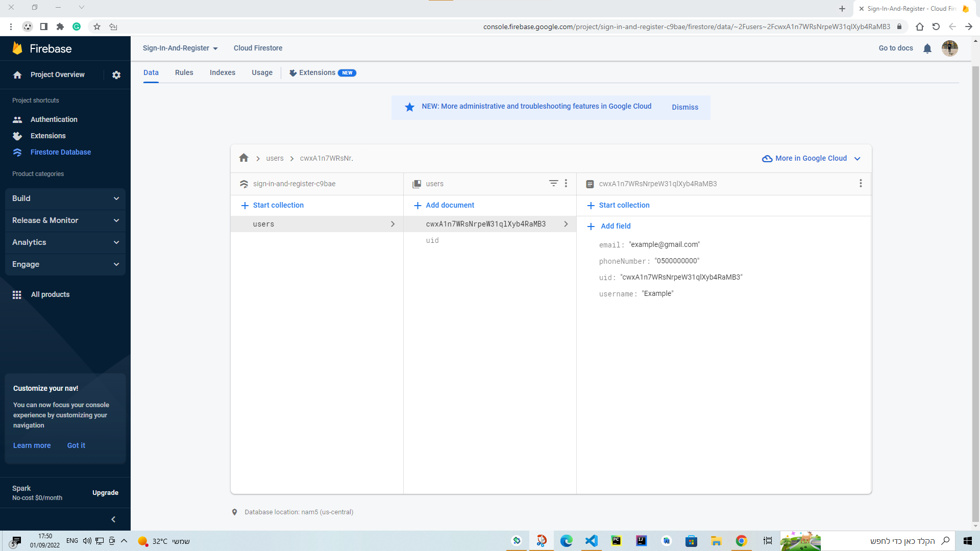Switch to the Indexes tab
The height and width of the screenshot is (551, 980).
pos(222,72)
